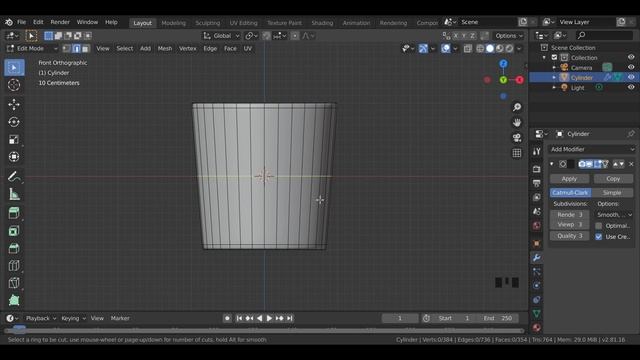Open the Mesh menu in viewport header

(164, 49)
